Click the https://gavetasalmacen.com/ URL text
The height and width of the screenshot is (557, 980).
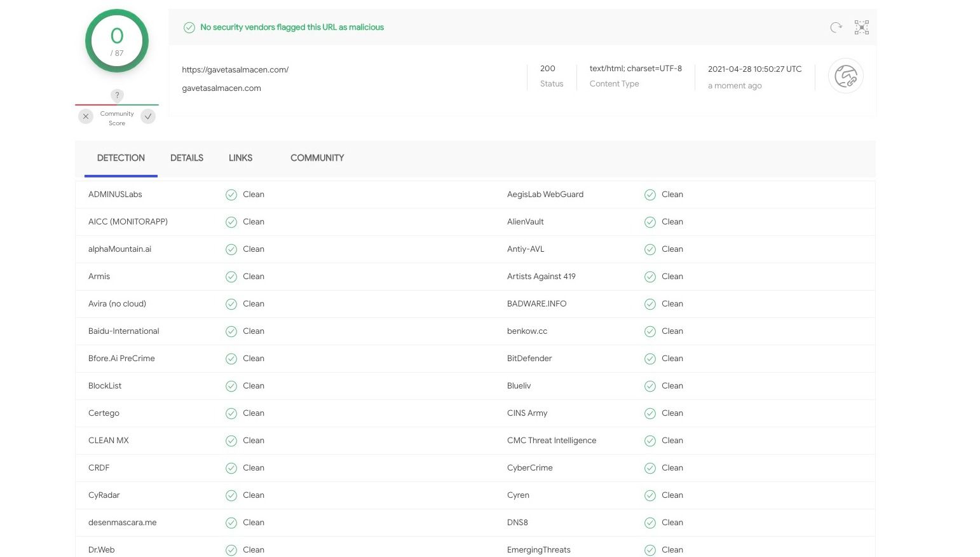coord(235,70)
